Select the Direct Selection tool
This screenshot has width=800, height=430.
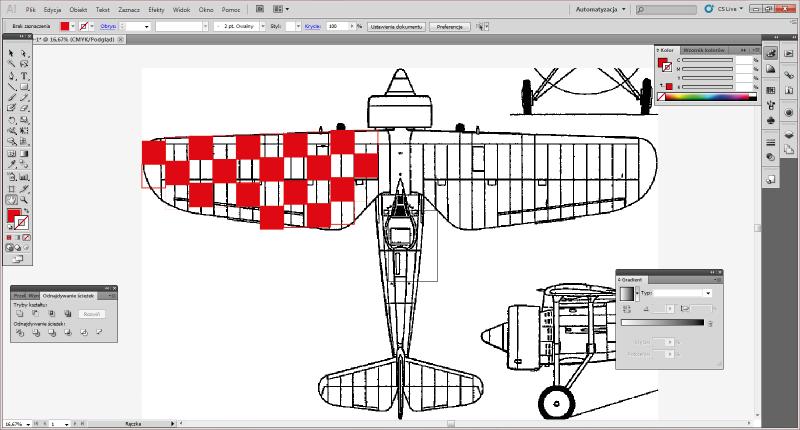coord(24,53)
